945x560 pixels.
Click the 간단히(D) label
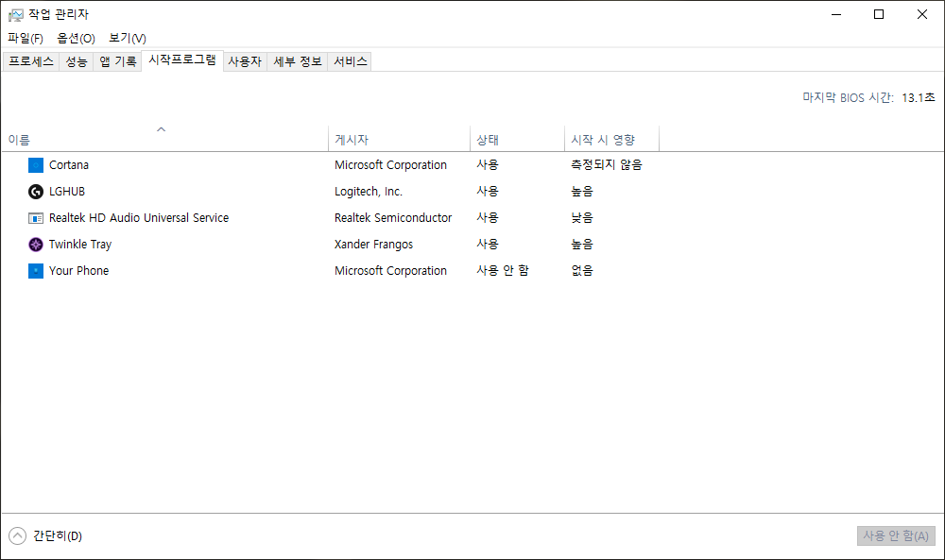[x=58, y=535]
